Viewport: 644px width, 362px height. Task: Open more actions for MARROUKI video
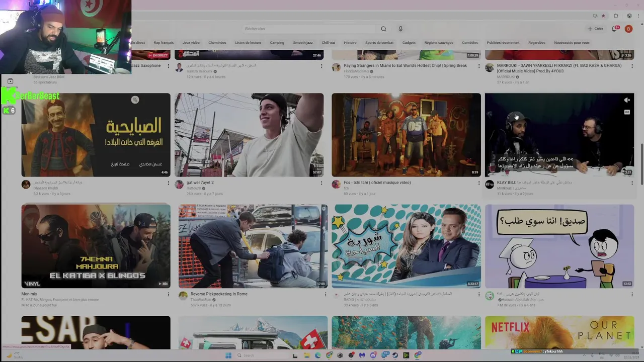point(632,66)
